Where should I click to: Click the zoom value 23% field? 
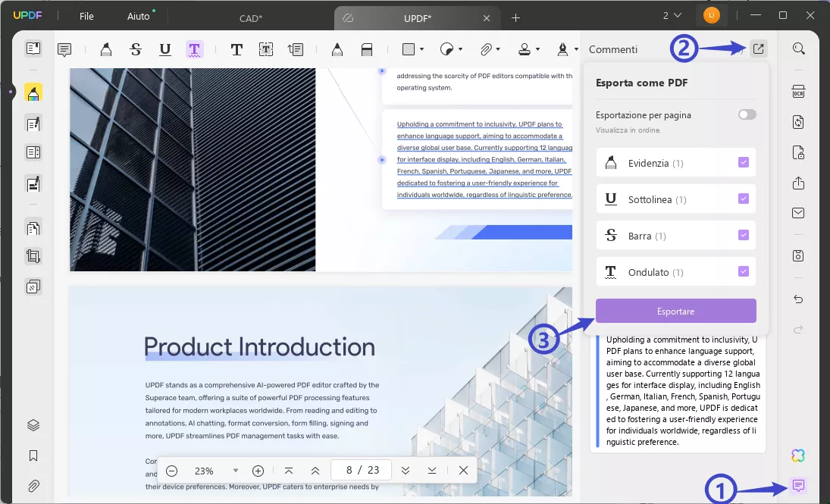click(x=204, y=471)
